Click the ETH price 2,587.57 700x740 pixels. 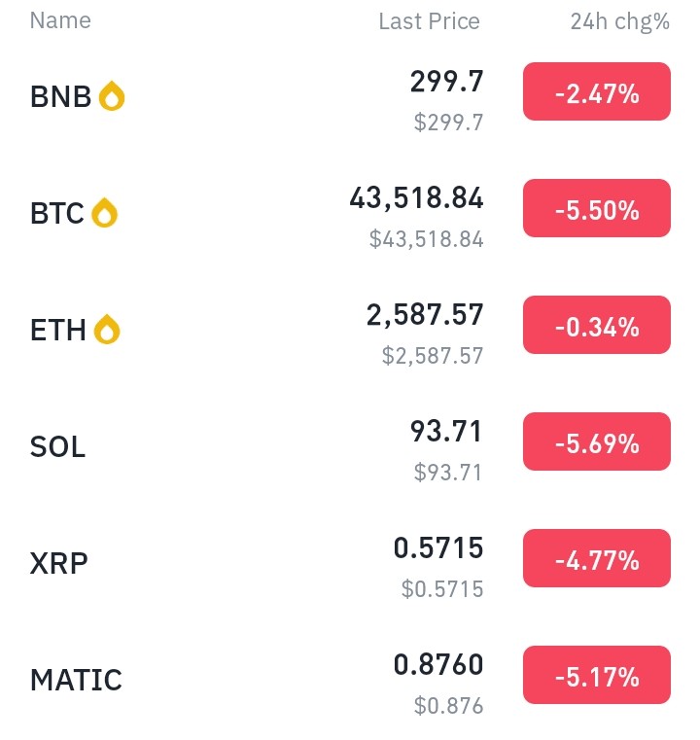[425, 315]
